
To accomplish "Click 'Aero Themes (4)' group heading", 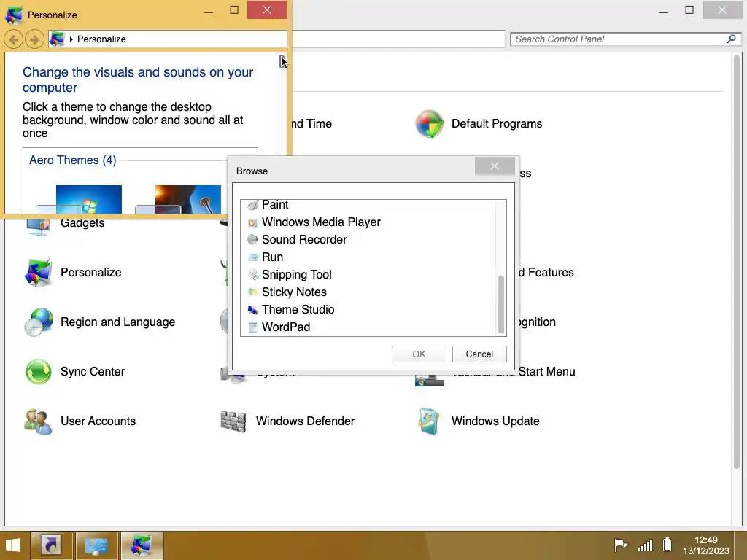I will tap(72, 160).
